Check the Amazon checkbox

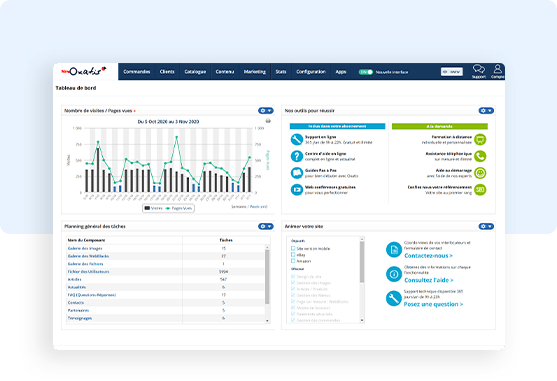(x=293, y=261)
